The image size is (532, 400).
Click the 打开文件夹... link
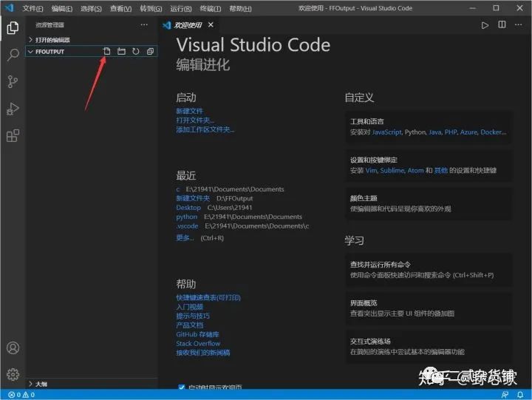[195, 121]
